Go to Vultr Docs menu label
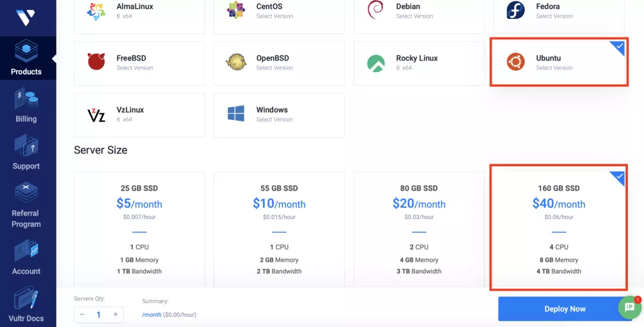 tap(26, 319)
